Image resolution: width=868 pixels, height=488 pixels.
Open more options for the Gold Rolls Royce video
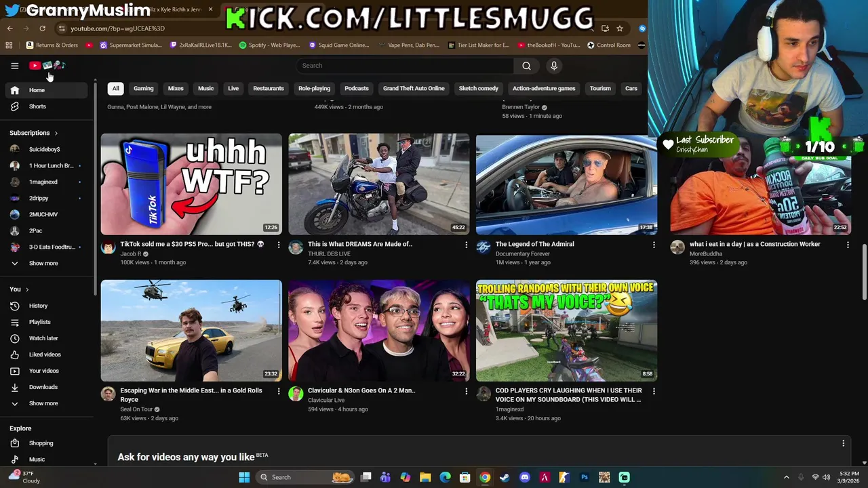coord(278,391)
